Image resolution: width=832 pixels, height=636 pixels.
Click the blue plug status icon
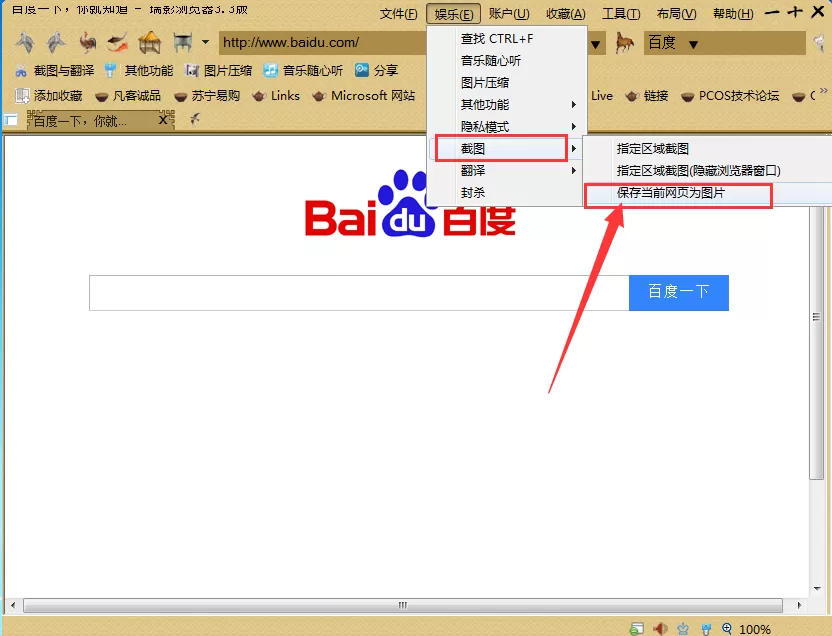pyautogui.click(x=706, y=629)
